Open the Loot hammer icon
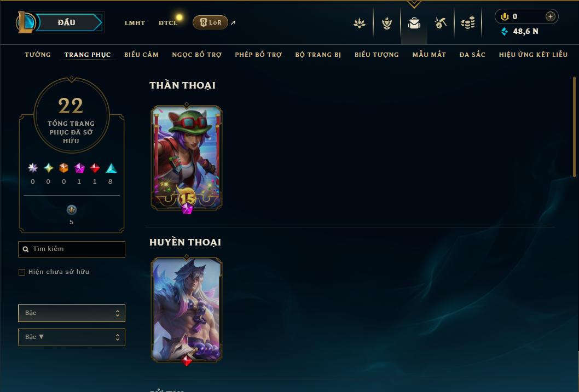Screen dimensions: 579x392 pyautogui.click(x=441, y=23)
